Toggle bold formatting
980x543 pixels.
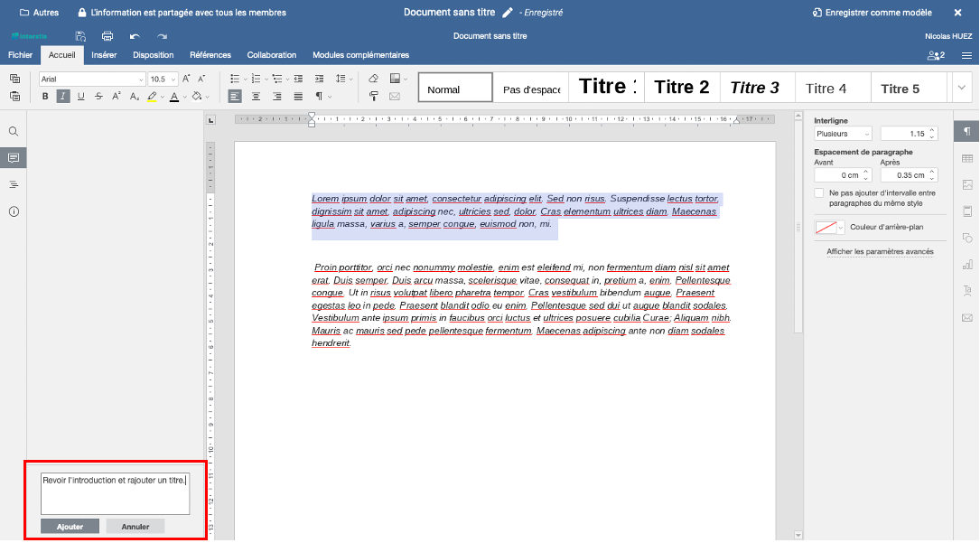[45, 97]
